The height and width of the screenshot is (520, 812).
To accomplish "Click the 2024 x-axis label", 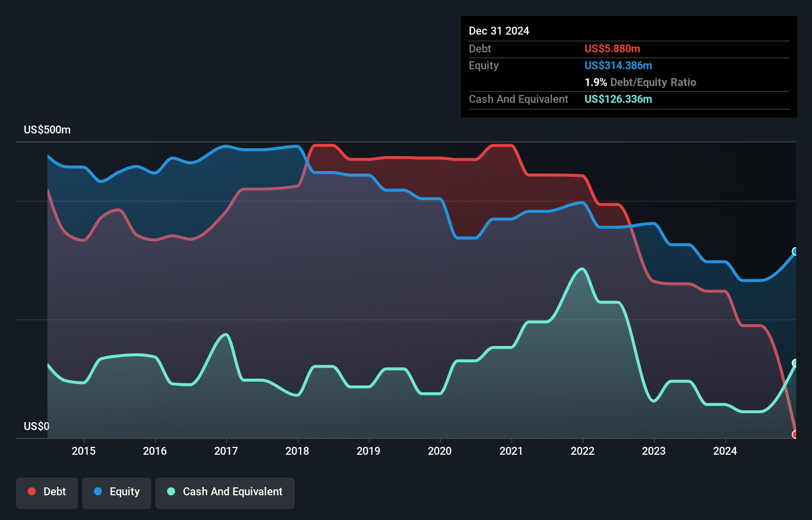I will [725, 451].
